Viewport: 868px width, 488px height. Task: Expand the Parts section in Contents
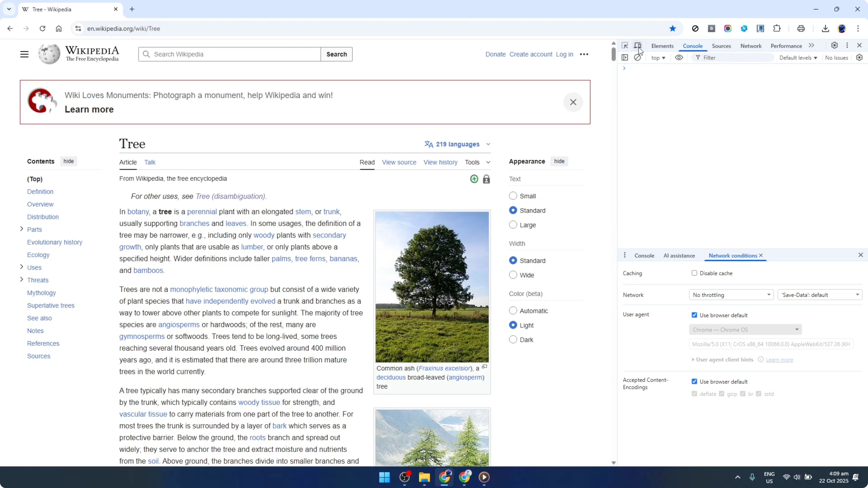21,229
